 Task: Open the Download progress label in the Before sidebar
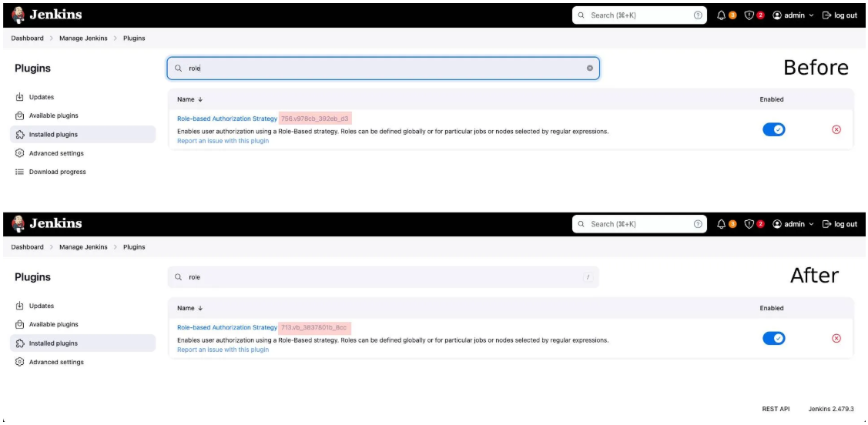(58, 172)
